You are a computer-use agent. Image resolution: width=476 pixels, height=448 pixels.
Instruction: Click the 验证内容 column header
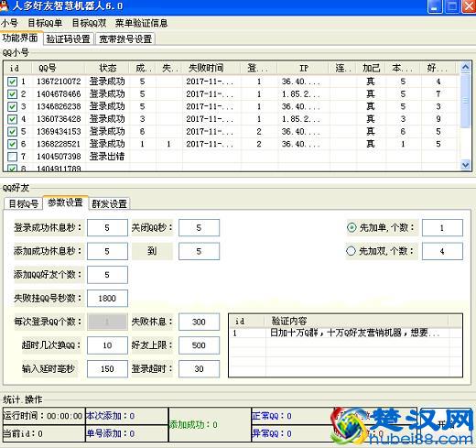click(x=356, y=322)
